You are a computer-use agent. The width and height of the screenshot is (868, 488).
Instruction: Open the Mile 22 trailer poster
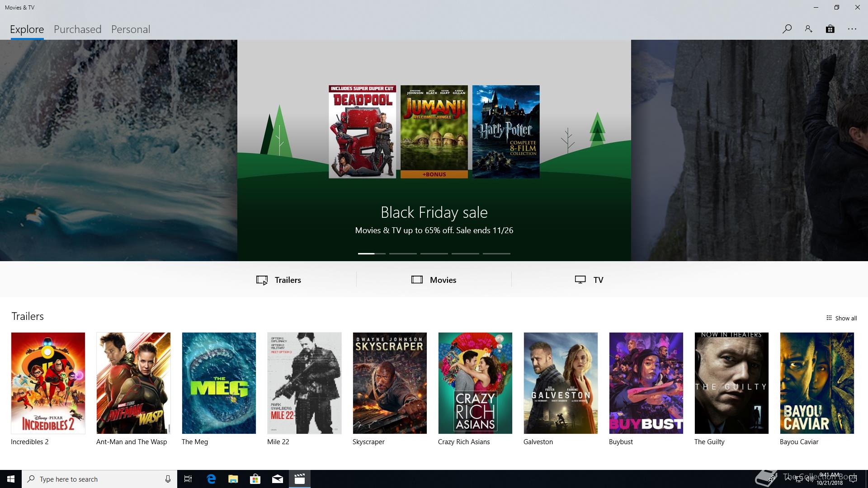pyautogui.click(x=304, y=383)
